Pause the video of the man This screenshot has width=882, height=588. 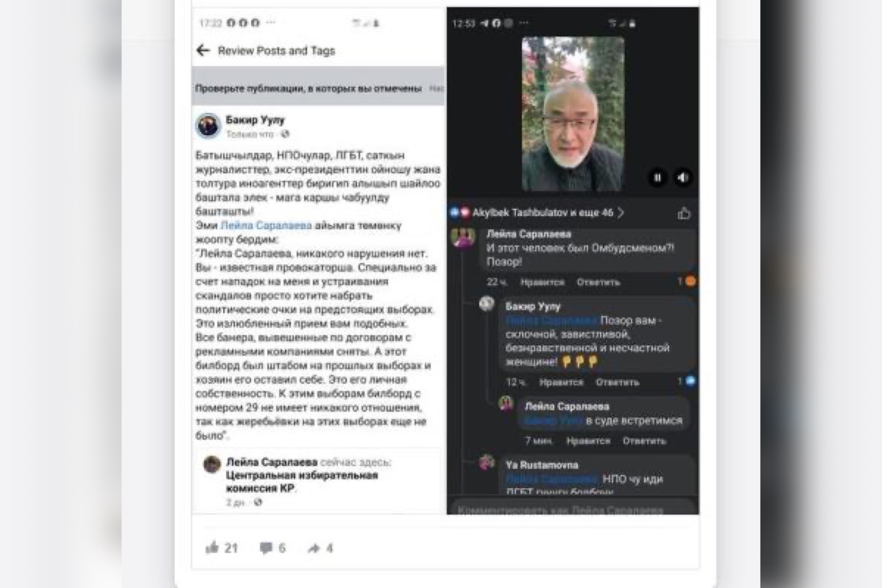658,177
